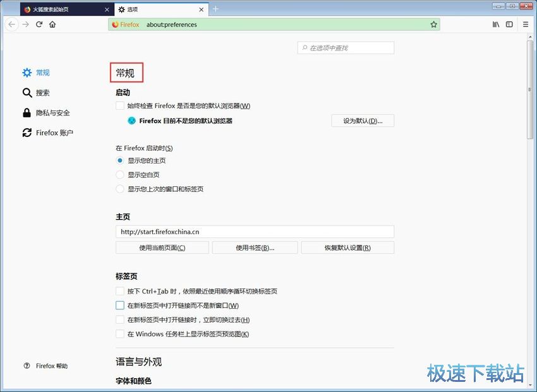
Task: Click the 设为默认 button
Action: click(x=363, y=121)
